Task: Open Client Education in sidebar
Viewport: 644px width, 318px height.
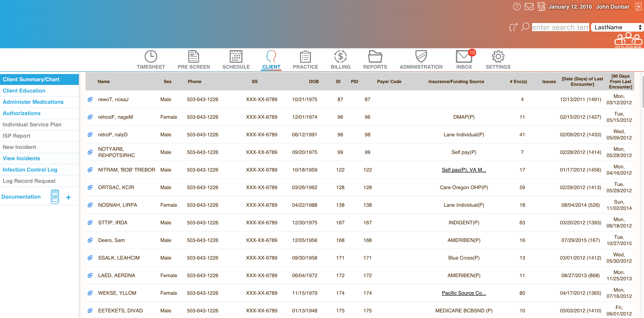Action: point(24,91)
